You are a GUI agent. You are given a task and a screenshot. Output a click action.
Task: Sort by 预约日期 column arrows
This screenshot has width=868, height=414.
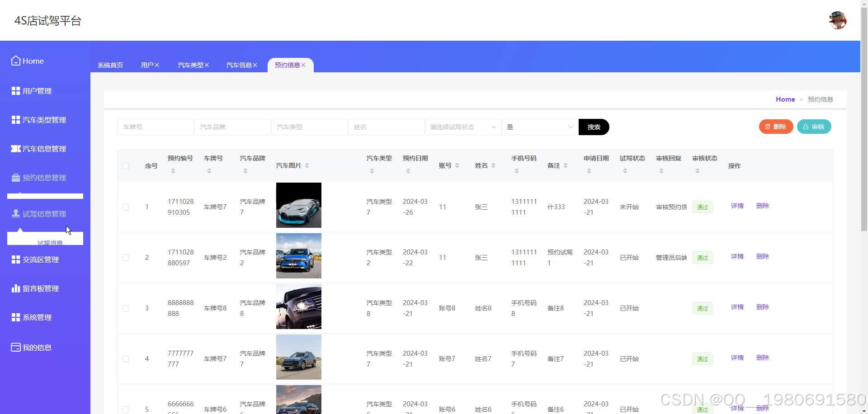408,171
